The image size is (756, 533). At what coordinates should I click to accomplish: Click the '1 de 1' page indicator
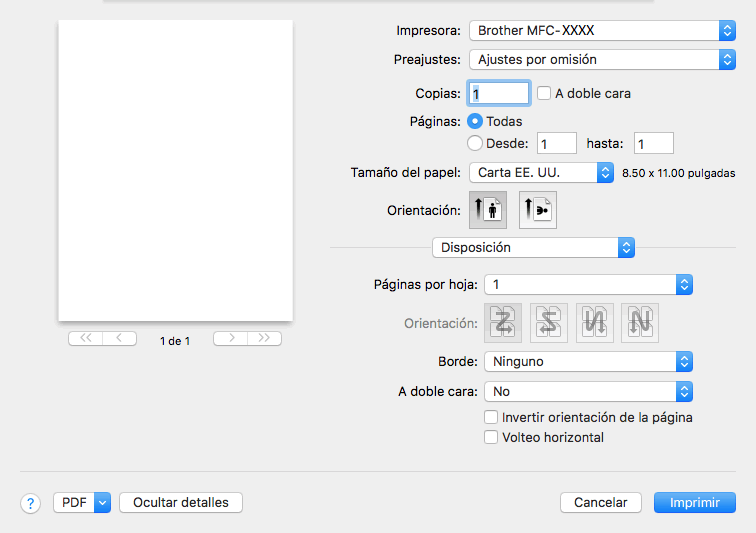tap(175, 341)
